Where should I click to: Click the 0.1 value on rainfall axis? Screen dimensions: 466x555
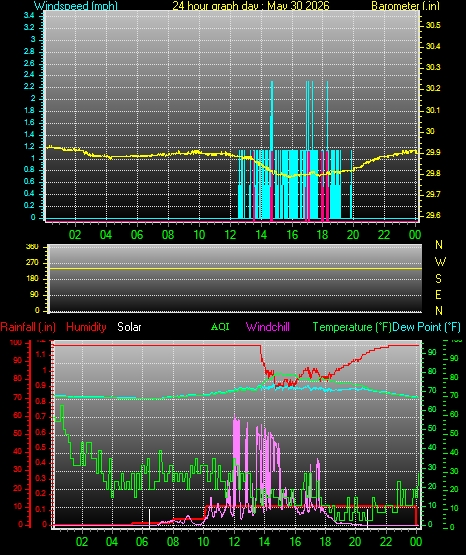41,509
